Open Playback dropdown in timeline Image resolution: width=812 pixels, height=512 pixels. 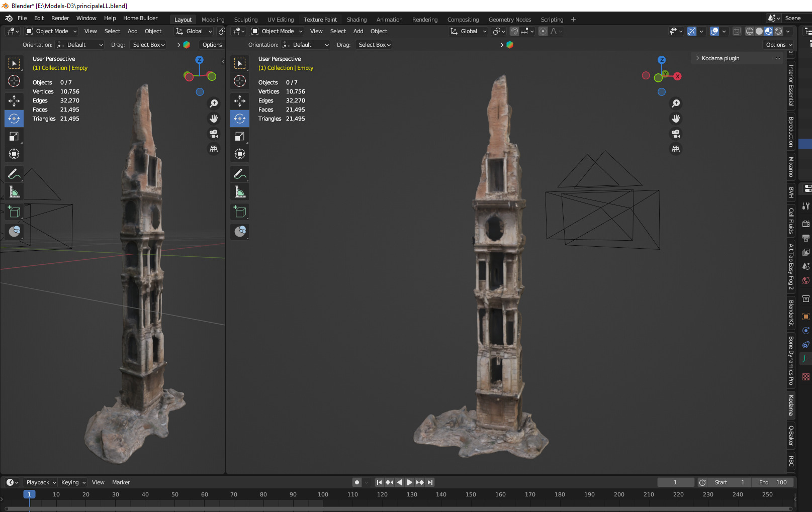(x=41, y=482)
